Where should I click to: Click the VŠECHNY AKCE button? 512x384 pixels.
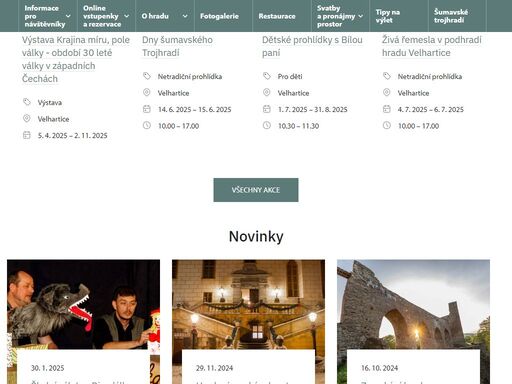pyautogui.click(x=256, y=190)
